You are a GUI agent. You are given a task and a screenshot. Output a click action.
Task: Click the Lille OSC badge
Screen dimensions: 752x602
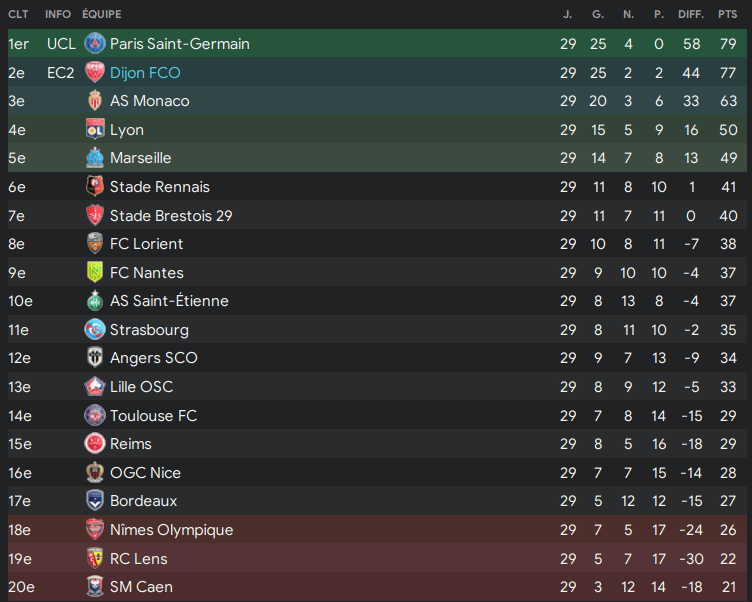[95, 387]
